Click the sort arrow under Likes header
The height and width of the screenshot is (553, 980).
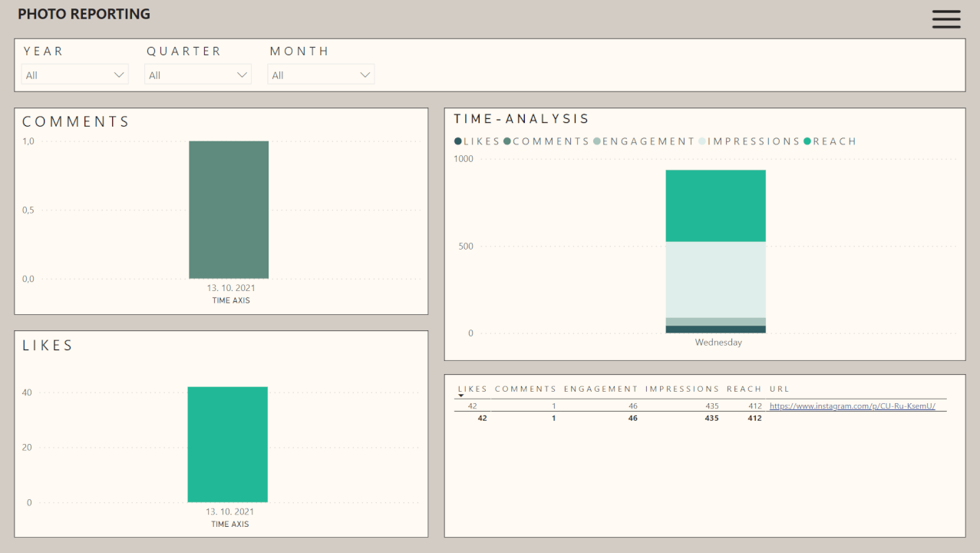pyautogui.click(x=460, y=396)
